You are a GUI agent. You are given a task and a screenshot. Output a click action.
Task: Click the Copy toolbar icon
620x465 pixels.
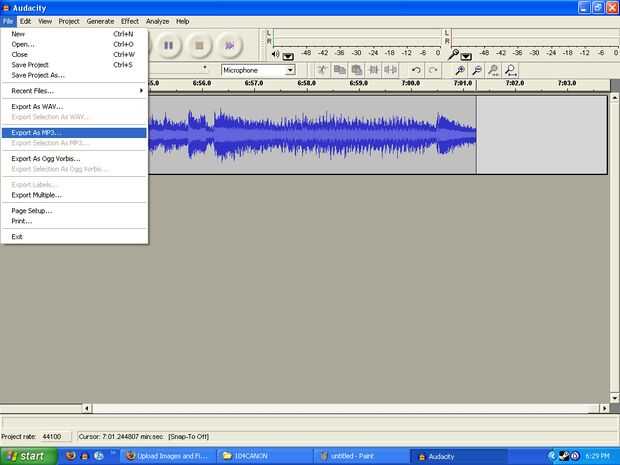[339, 70]
